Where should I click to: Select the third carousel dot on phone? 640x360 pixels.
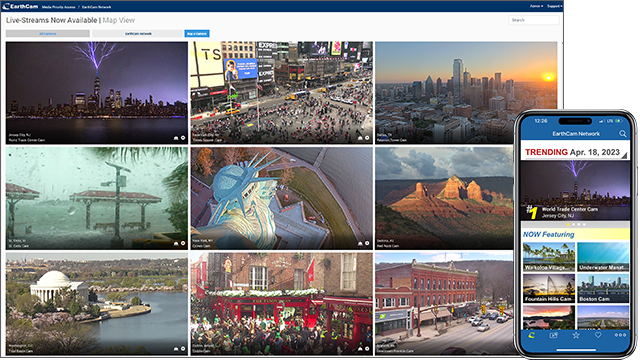578,224
